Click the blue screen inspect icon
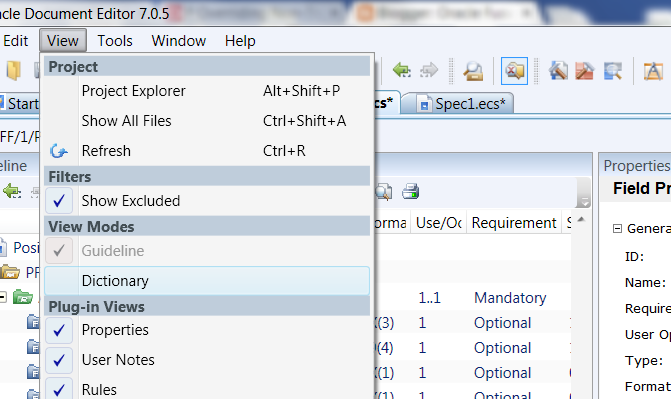671x399 pixels. [612, 71]
